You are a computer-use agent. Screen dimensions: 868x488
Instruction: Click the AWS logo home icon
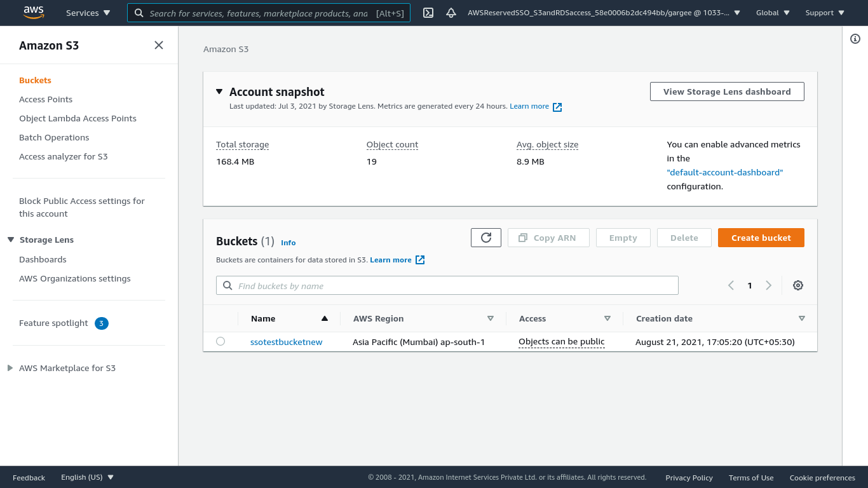(x=33, y=13)
